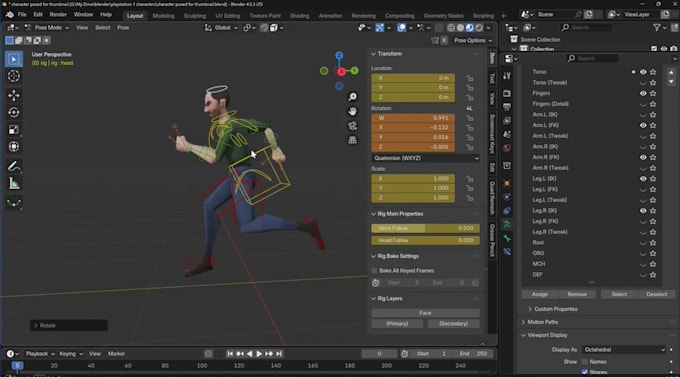Select Rendered viewport shading mode
680x377 pixels.
click(479, 28)
